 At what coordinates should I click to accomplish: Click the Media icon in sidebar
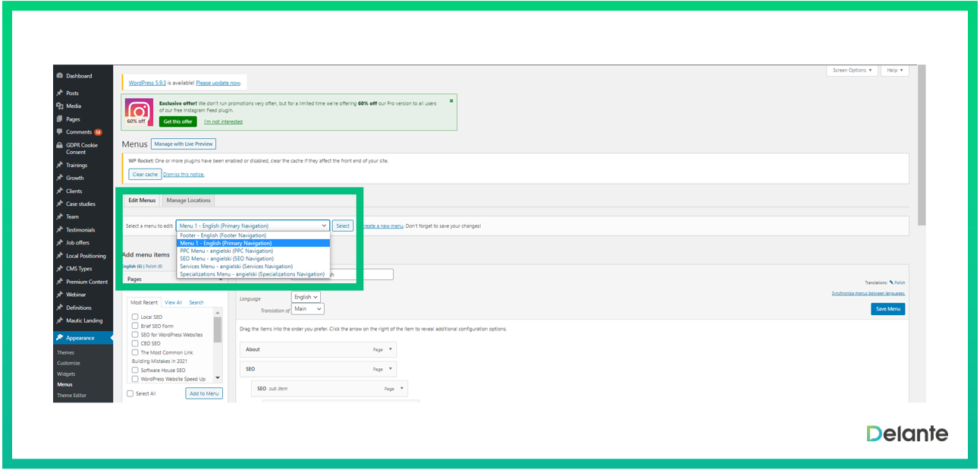pos(59,106)
